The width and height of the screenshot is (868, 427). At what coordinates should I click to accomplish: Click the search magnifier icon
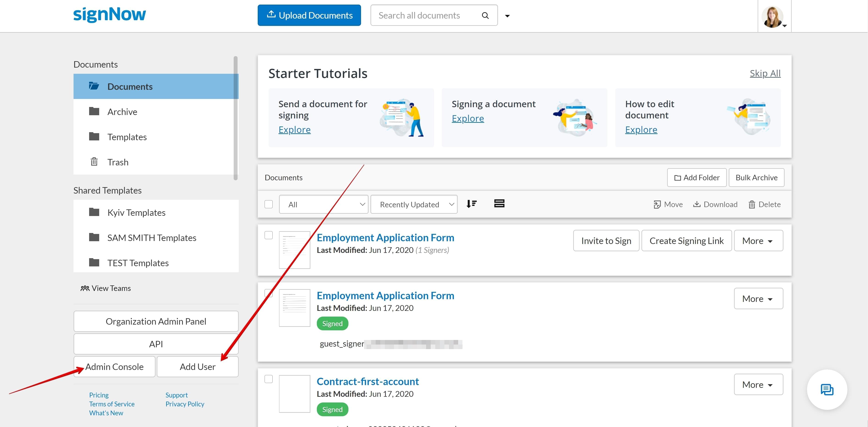click(x=485, y=16)
